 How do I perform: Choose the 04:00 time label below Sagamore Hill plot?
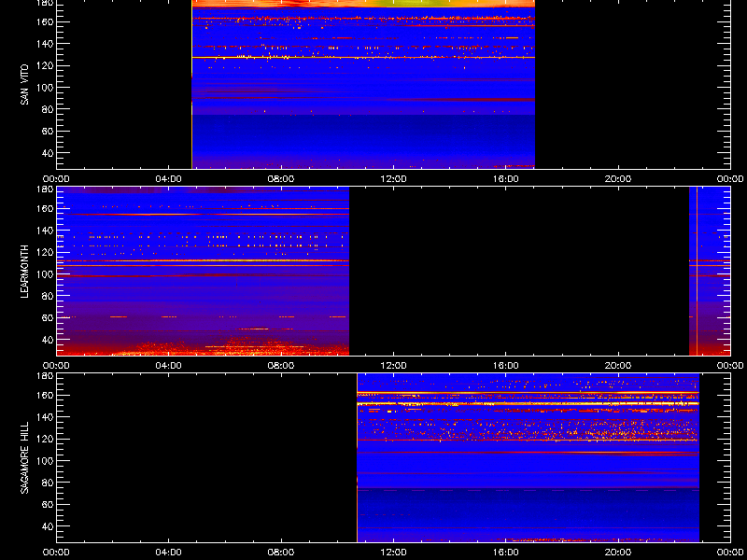click(x=169, y=553)
